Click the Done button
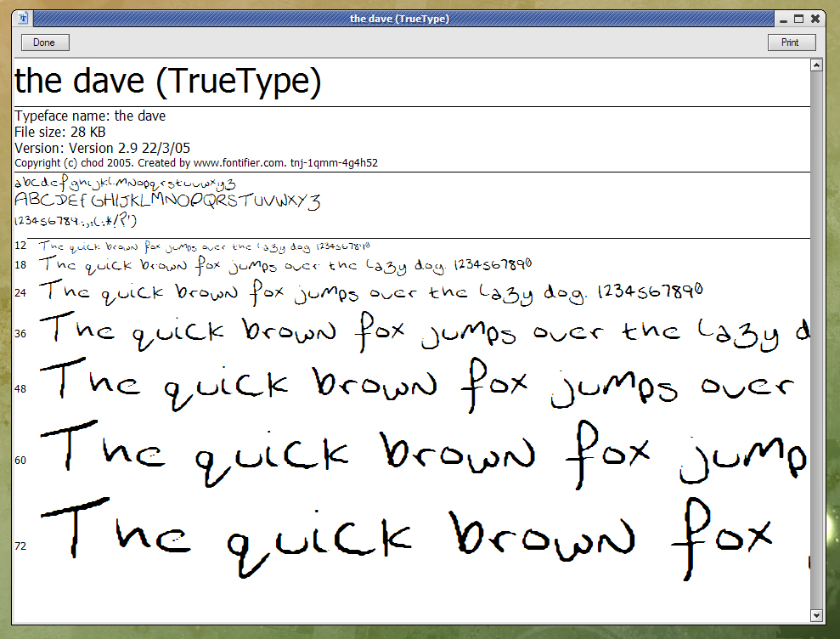Image resolution: width=840 pixels, height=639 pixels. (44, 42)
